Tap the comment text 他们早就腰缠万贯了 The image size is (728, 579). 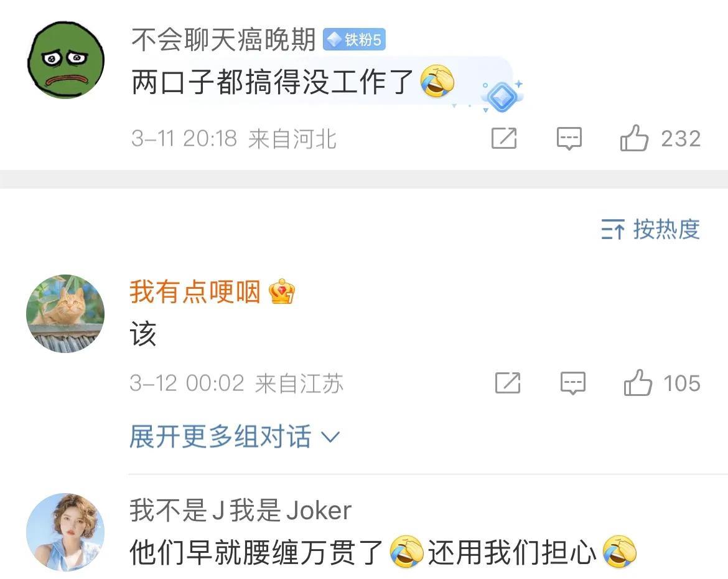[256, 552]
